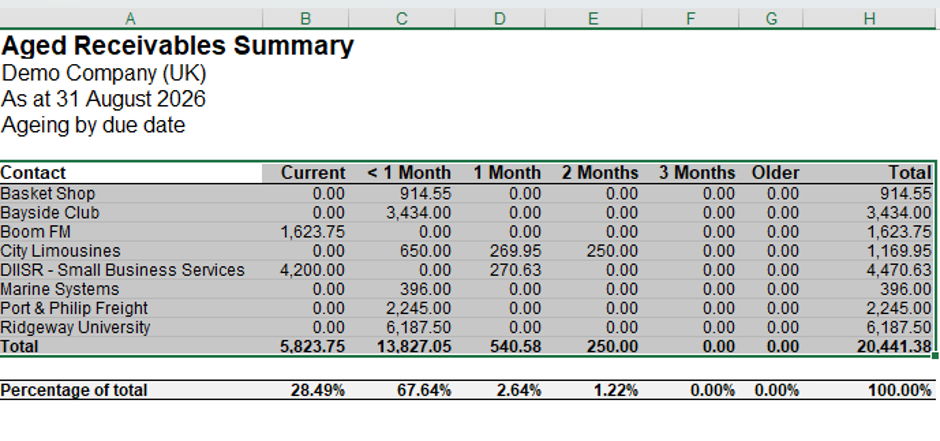This screenshot has height=441, width=940.
Task: Select the City Limousines contact cell
Action: pyautogui.click(x=131, y=251)
